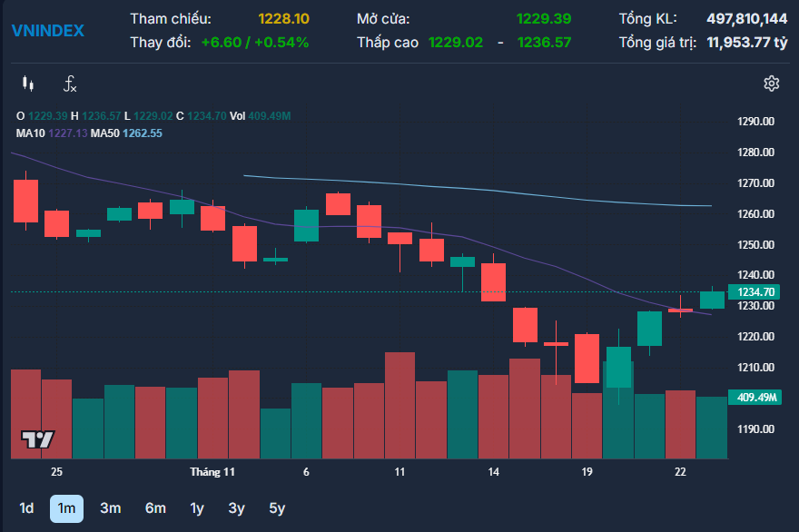The height and width of the screenshot is (532, 799).
Task: Click the 1290.00 price axis label
Action: [755, 122]
